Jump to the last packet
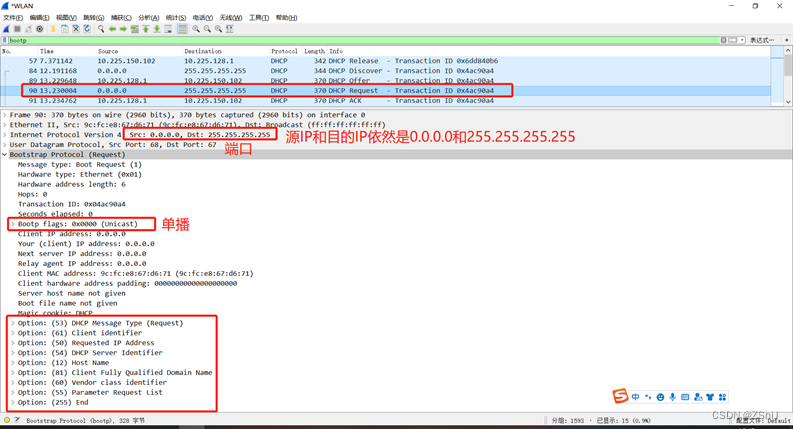Viewport: 793px width, 429px height. tap(157, 29)
